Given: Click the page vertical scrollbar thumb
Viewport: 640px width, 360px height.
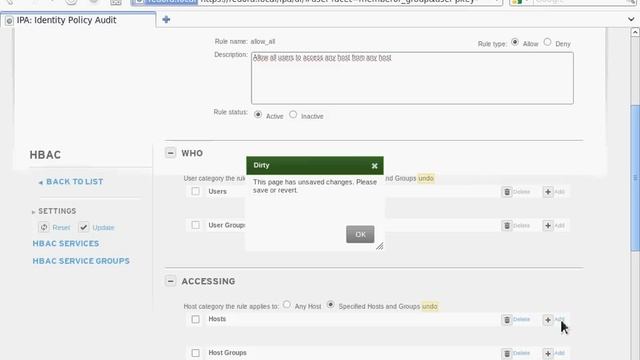Looking at the screenshot, I should tap(635, 178).
